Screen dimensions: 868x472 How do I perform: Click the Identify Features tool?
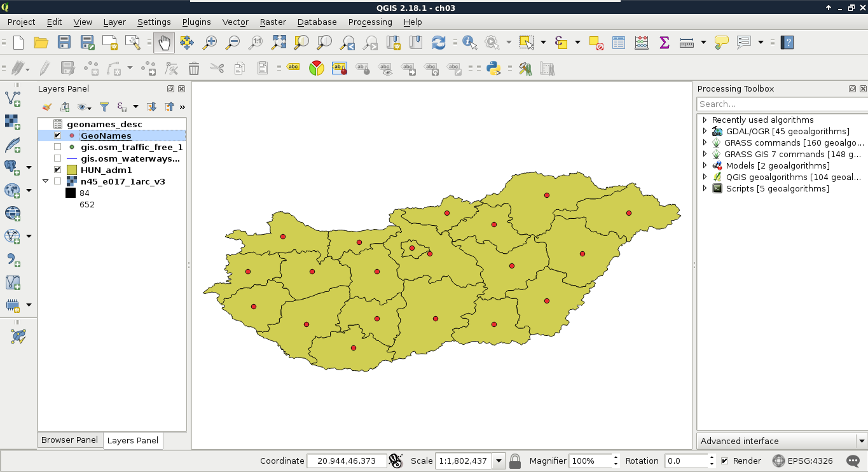click(469, 43)
